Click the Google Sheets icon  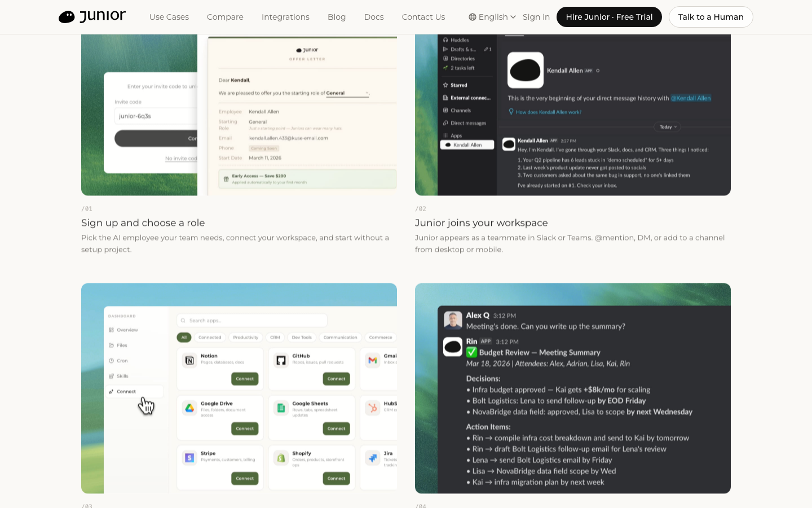[281, 408]
